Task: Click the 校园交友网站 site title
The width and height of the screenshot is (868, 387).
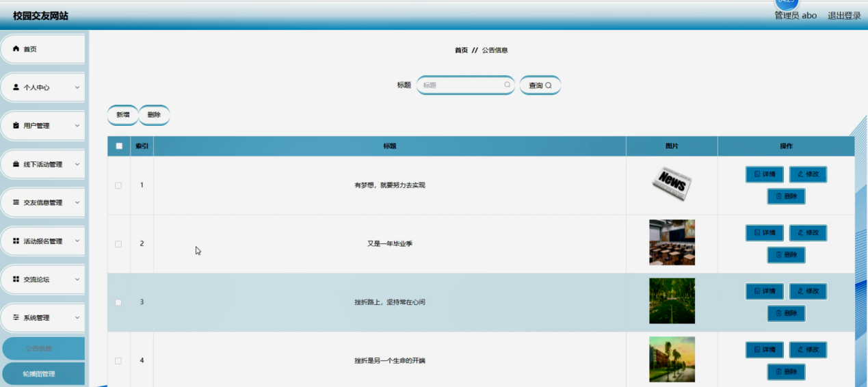Action: 40,16
